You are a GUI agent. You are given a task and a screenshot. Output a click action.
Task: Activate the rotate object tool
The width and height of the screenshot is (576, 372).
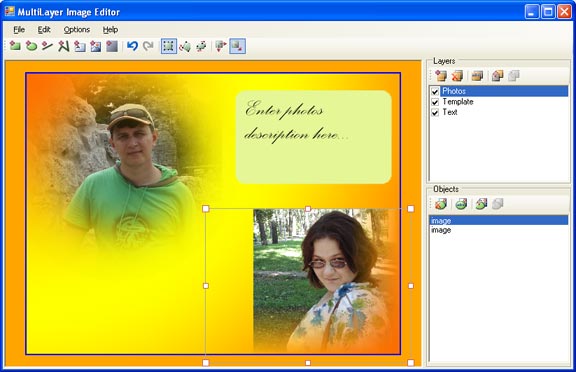coord(185,46)
